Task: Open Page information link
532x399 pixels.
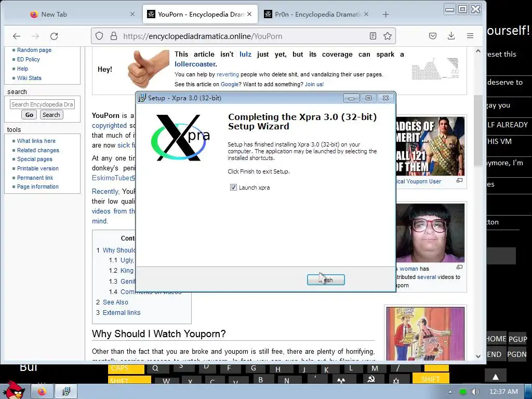Action: (37, 187)
